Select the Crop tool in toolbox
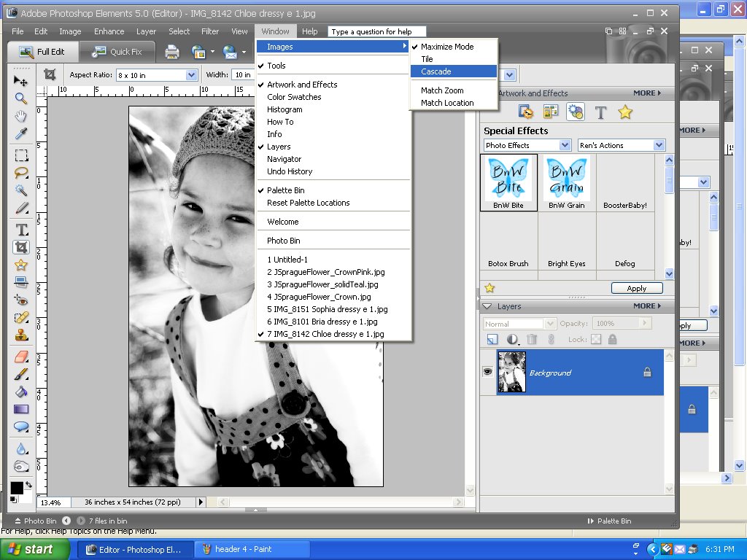The width and height of the screenshot is (747, 560). (21, 247)
